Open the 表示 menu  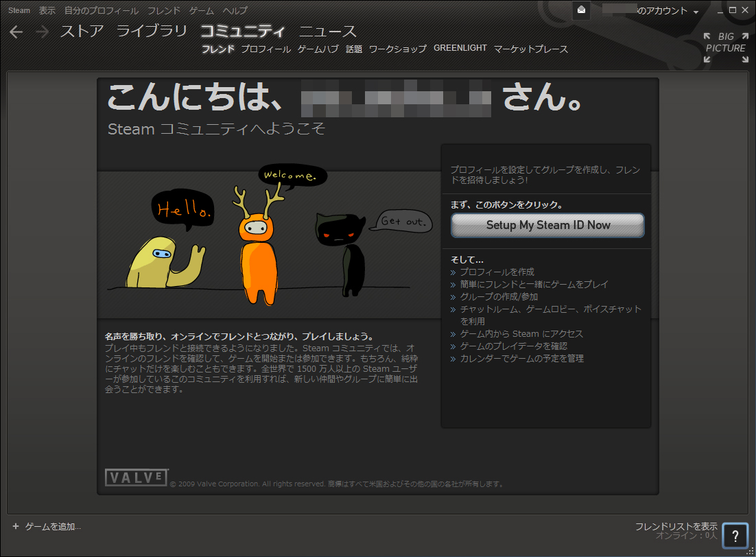[x=47, y=11]
